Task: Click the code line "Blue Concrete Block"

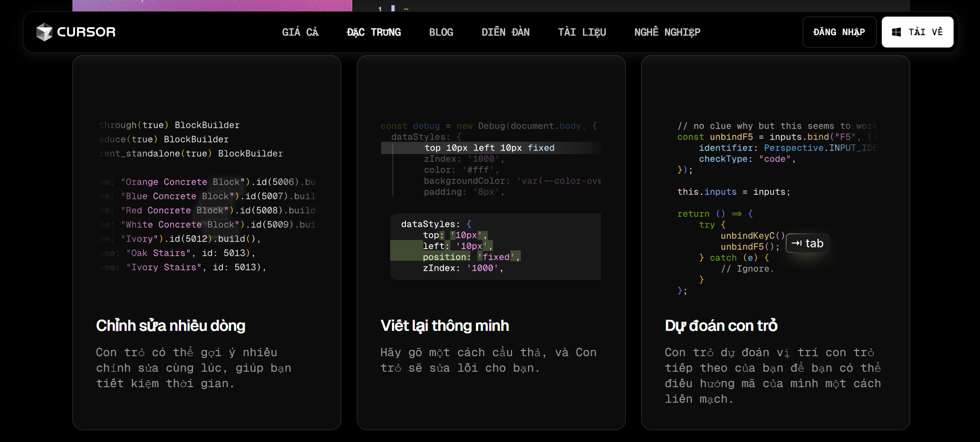Action: [x=208, y=196]
